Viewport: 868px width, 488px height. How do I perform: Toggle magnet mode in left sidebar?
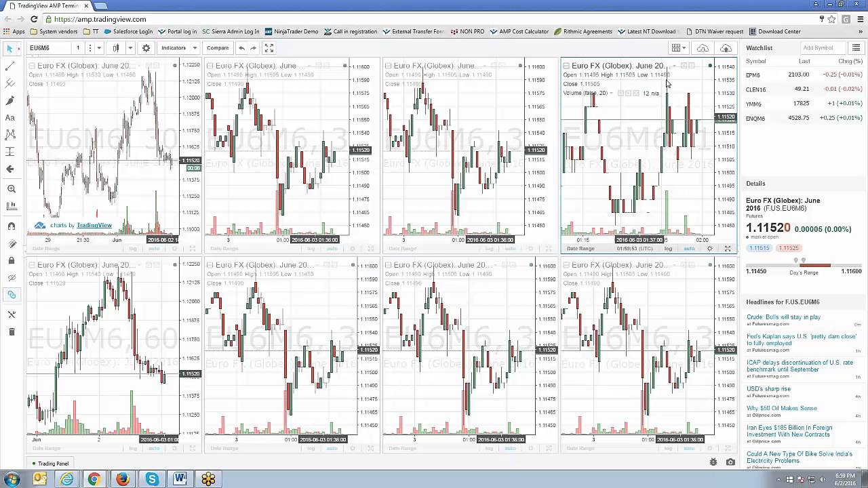[x=11, y=226]
